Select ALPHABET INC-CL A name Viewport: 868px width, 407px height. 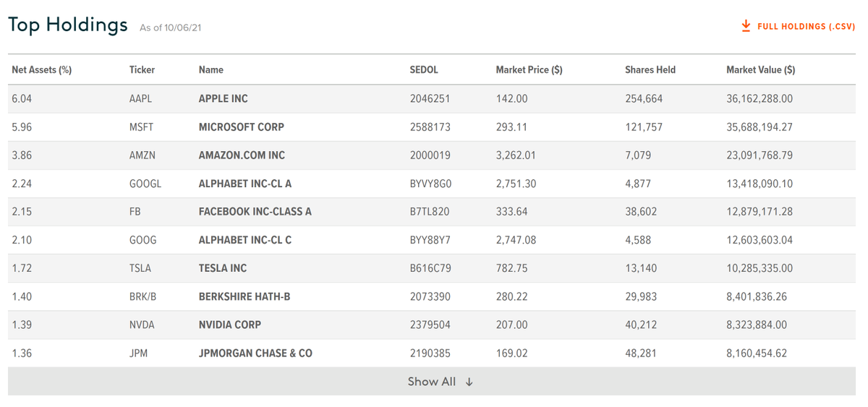point(245,184)
